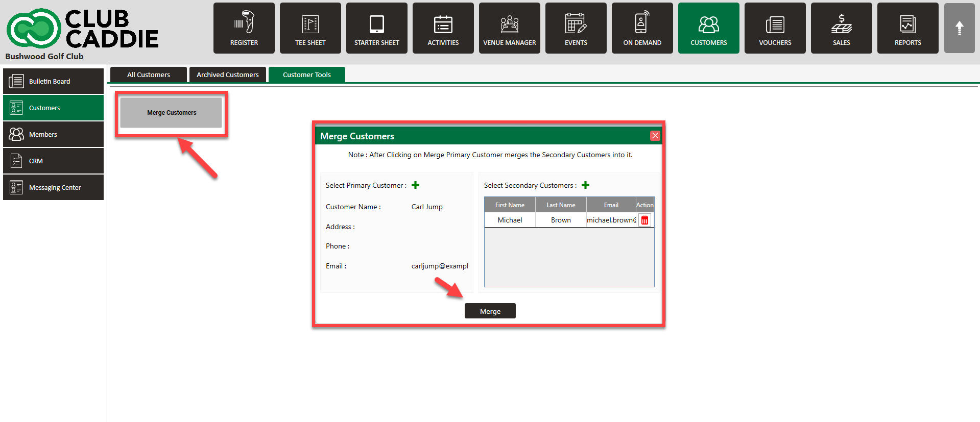This screenshot has width=980, height=422.
Task: Open the Venue Manager module
Action: point(509,28)
